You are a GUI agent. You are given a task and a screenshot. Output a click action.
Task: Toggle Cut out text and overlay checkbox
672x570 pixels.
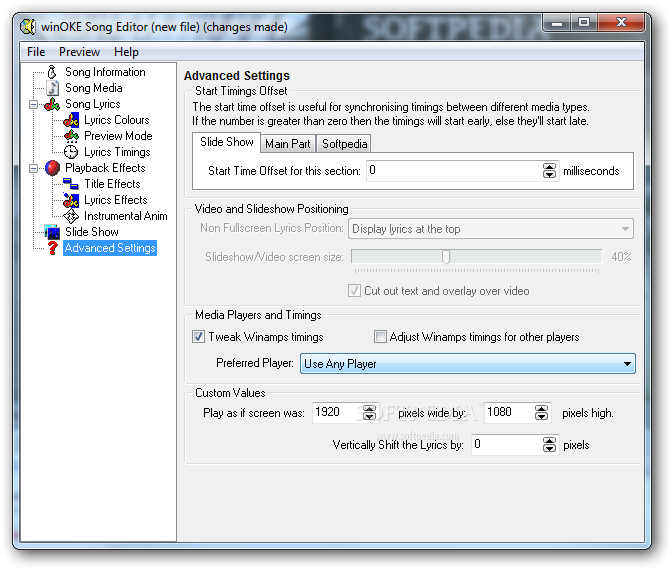tap(354, 291)
